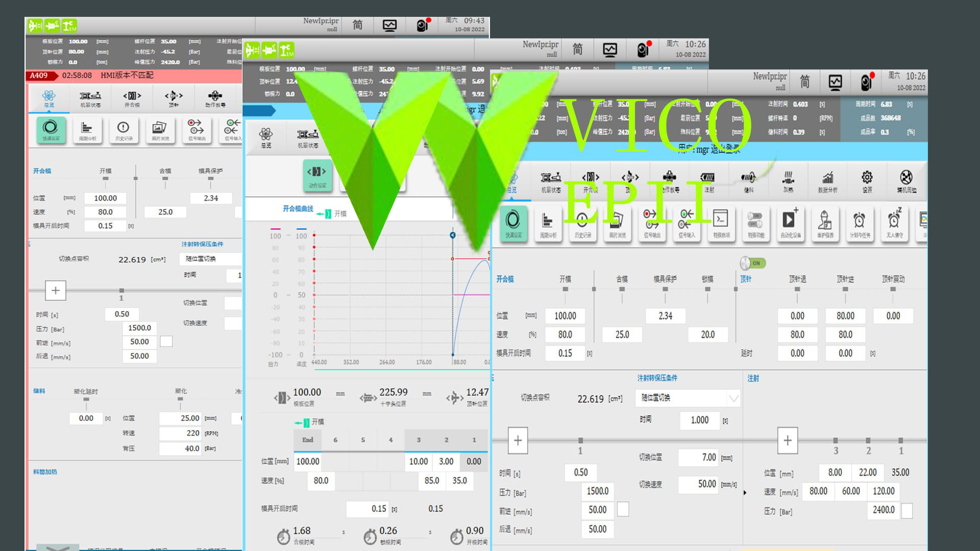The height and width of the screenshot is (551, 980).
Task: Turn off the 顶针 ON toggle switch
Action: [753, 263]
